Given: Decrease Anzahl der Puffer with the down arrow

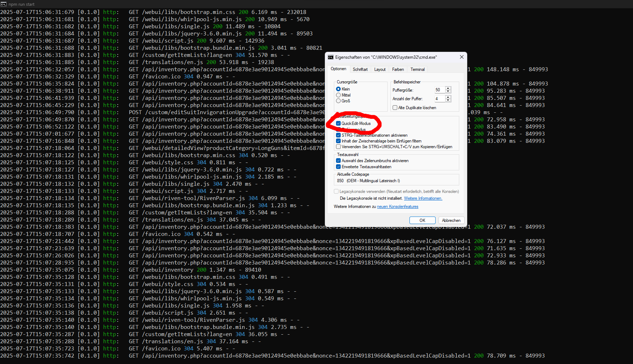Looking at the screenshot, I should (448, 100).
